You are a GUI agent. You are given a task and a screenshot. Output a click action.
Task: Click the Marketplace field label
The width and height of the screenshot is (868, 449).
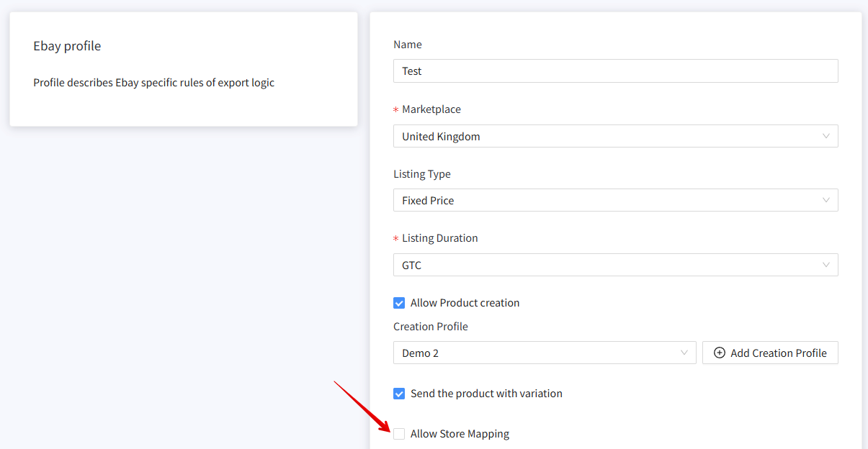pos(431,109)
